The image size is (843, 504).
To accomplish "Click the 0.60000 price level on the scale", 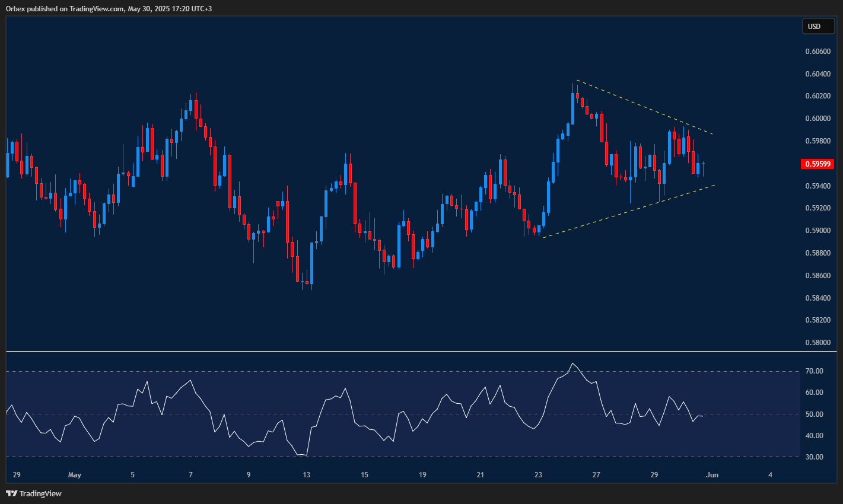I will [819, 118].
